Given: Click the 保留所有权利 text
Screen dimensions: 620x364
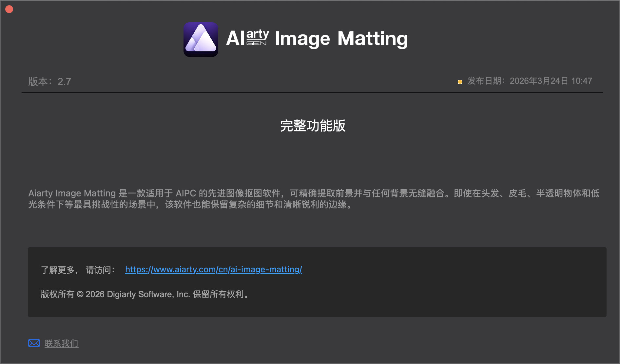Looking at the screenshot, I should [220, 294].
